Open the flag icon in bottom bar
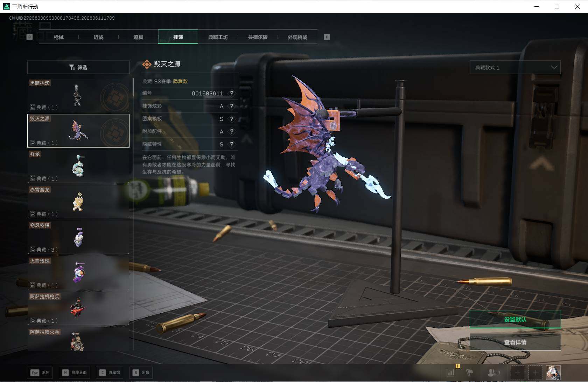Viewport: 588px width, 382px height. [x=470, y=373]
